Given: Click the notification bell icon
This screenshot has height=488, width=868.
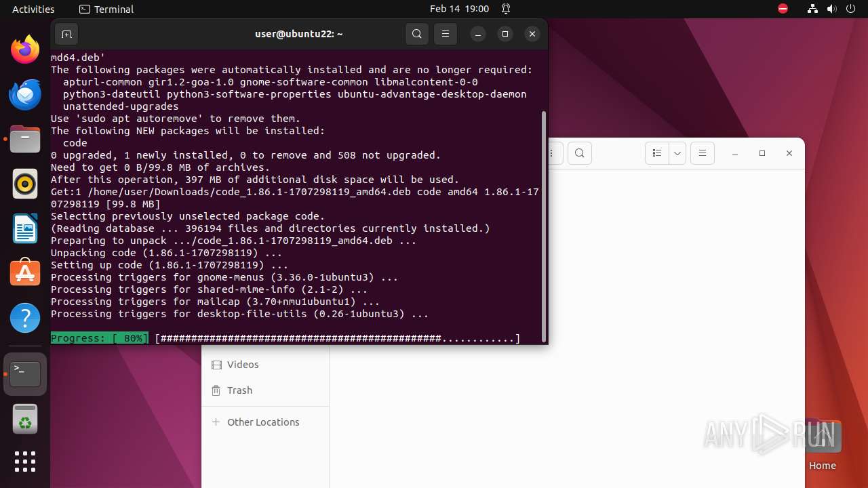Looking at the screenshot, I should [x=506, y=9].
